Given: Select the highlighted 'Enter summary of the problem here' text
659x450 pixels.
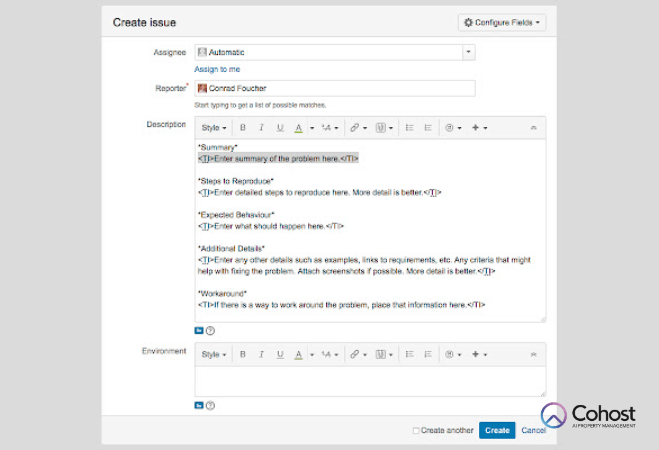Looking at the screenshot, I should (278, 158).
